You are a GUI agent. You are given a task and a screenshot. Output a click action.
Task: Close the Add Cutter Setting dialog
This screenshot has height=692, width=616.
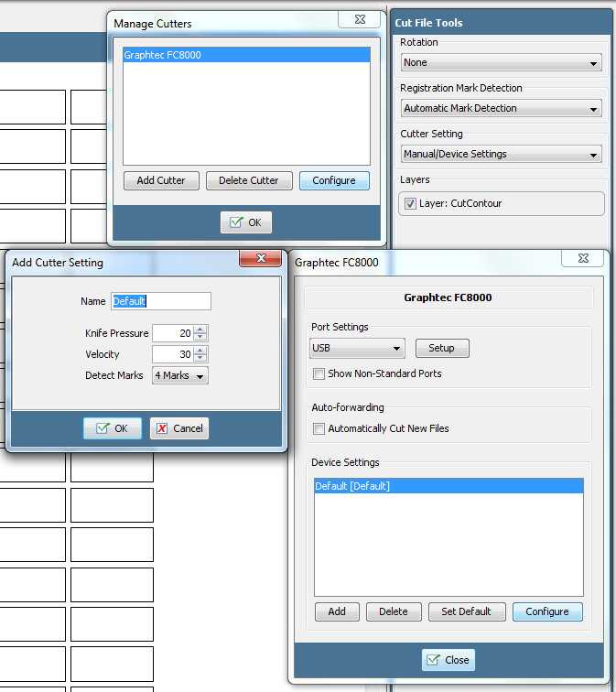point(261,258)
